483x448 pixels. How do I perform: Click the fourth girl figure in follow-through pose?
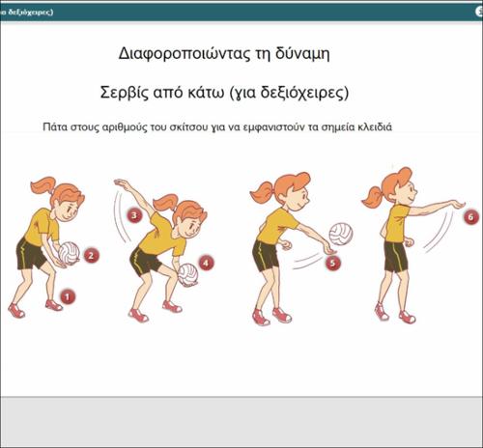pos(413,245)
